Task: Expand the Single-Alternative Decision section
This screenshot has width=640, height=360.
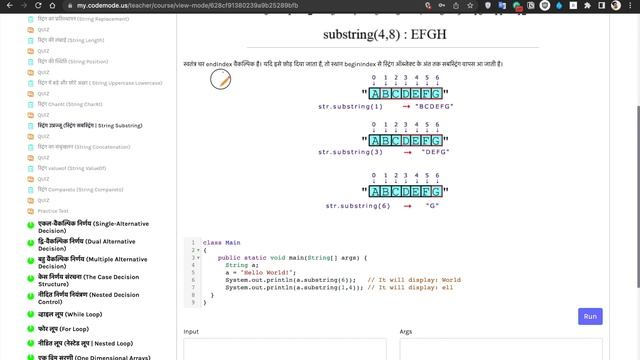Action: (93, 227)
